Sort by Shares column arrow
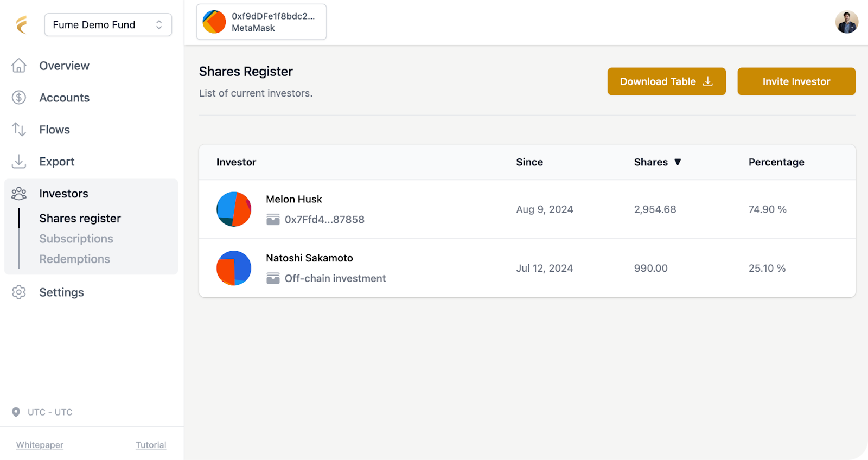This screenshot has width=868, height=460. [x=678, y=162]
